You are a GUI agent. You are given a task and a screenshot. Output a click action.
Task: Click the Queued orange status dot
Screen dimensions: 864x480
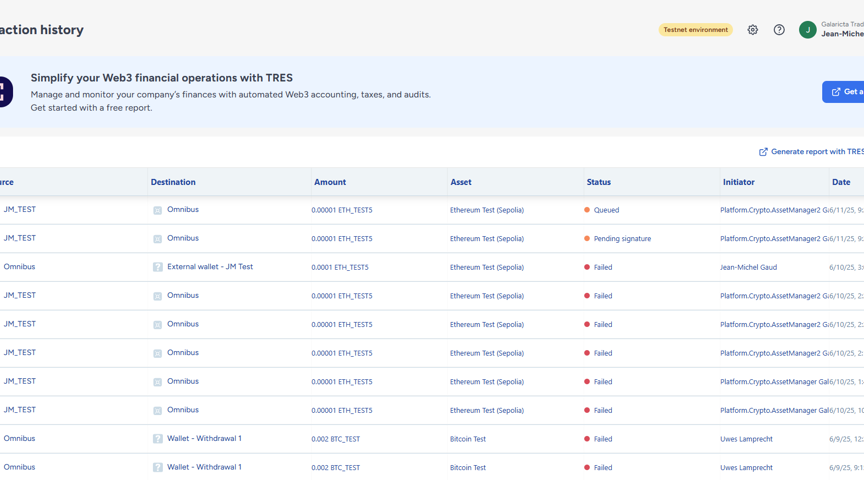tap(587, 210)
